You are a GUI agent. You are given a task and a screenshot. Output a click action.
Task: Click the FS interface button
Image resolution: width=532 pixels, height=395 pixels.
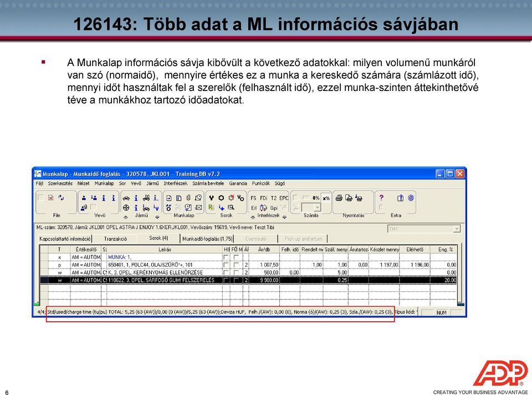click(253, 198)
